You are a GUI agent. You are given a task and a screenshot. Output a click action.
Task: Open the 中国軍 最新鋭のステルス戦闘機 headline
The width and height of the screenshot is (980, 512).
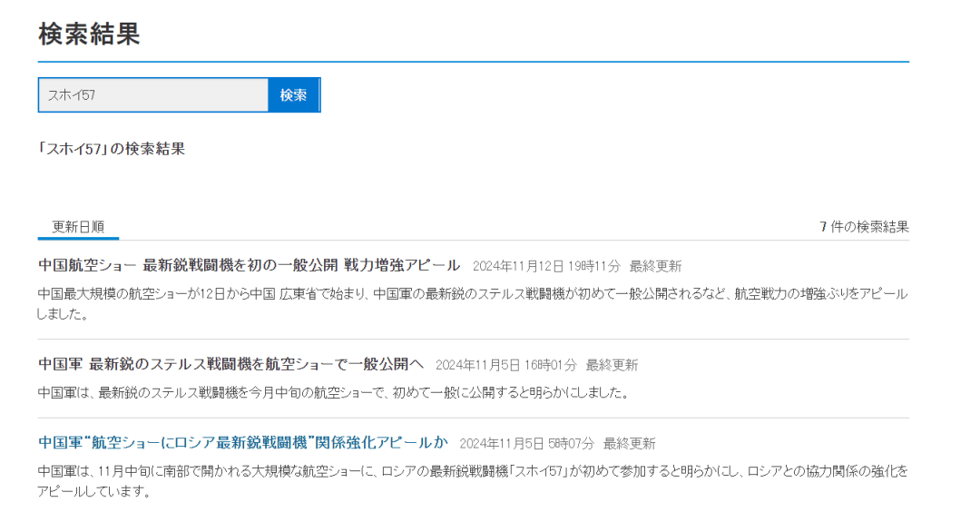point(231,364)
